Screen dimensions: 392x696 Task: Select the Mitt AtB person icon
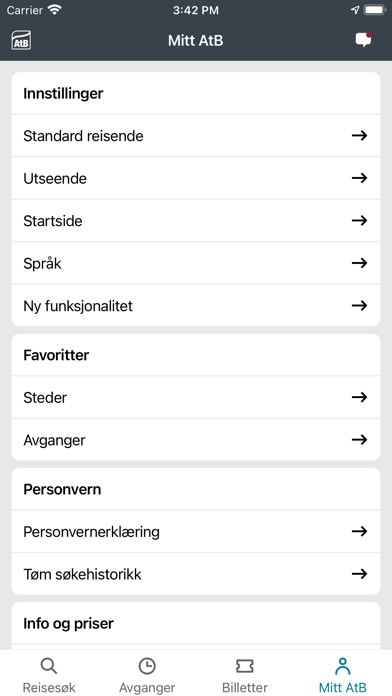pos(342,666)
